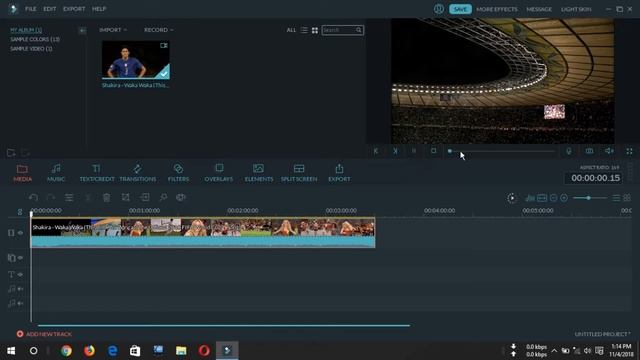
Task: Click the Save button
Action: (x=460, y=9)
